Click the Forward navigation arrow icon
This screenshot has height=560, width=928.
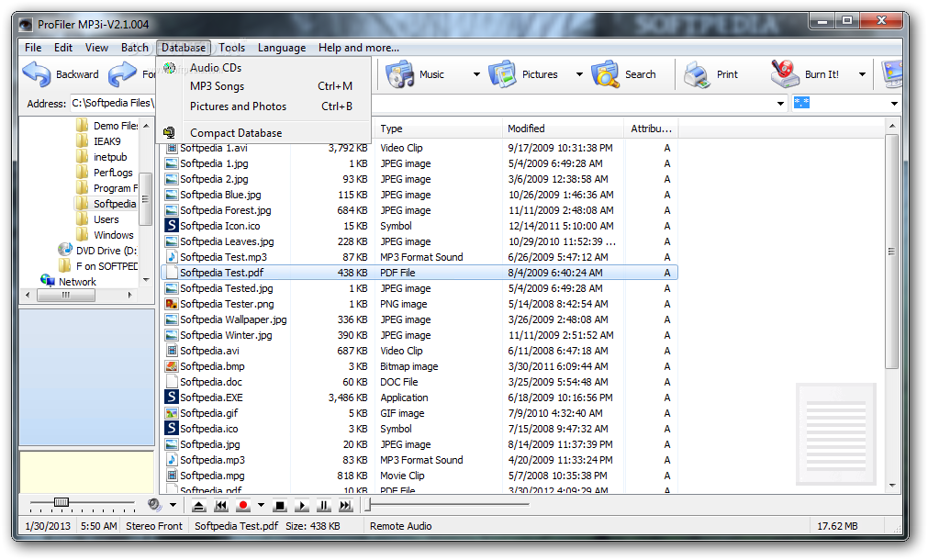[122, 74]
